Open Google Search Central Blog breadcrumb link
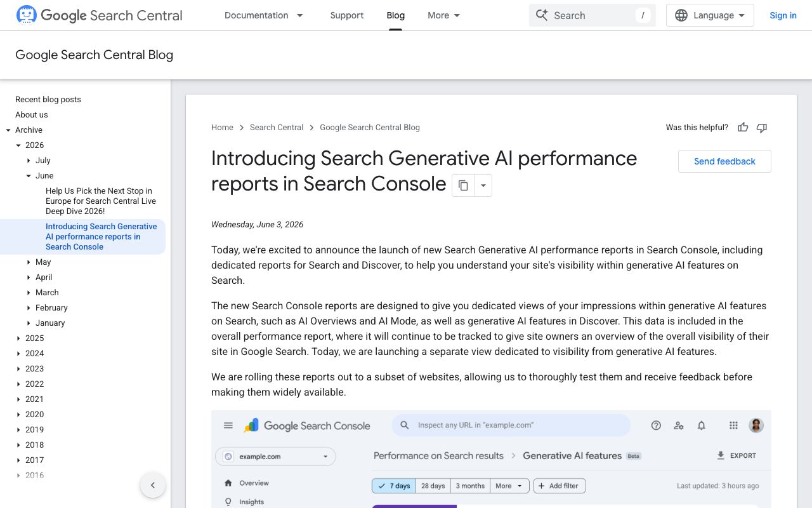The height and width of the screenshot is (508, 812). tap(370, 128)
